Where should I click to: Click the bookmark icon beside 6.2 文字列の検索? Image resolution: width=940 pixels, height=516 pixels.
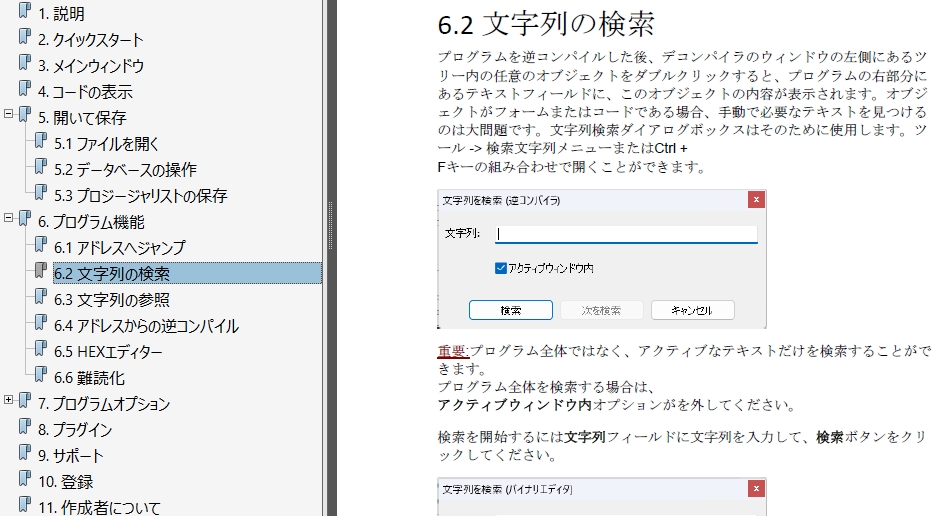pyautogui.click(x=40, y=271)
